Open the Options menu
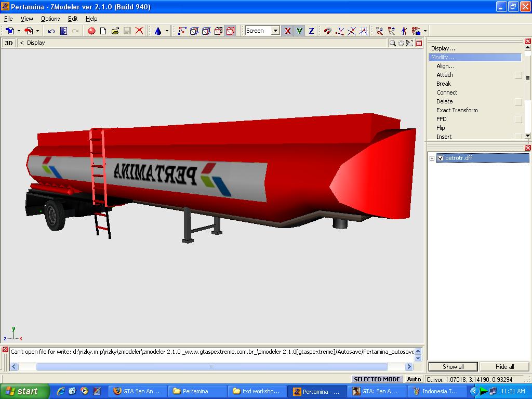Viewport: 532px width, 399px height. [50, 19]
